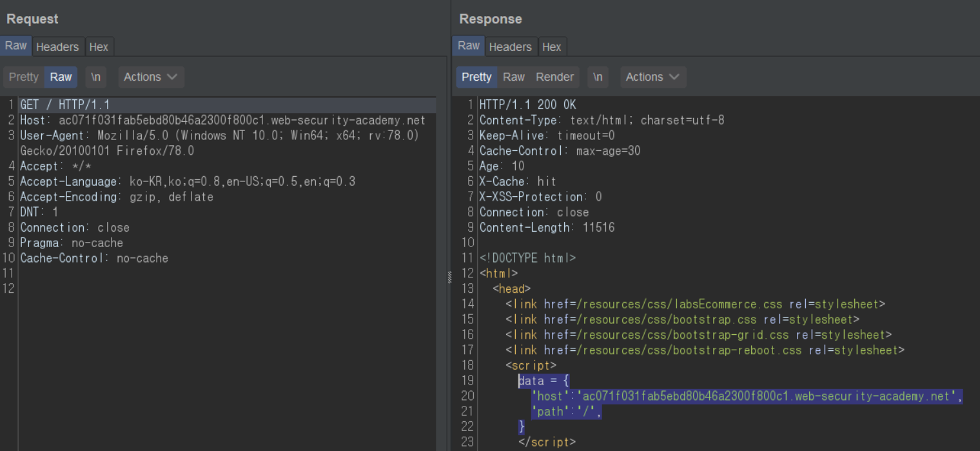Select Raw view in Request editor
Viewport: 980px width, 451px height.
61,77
